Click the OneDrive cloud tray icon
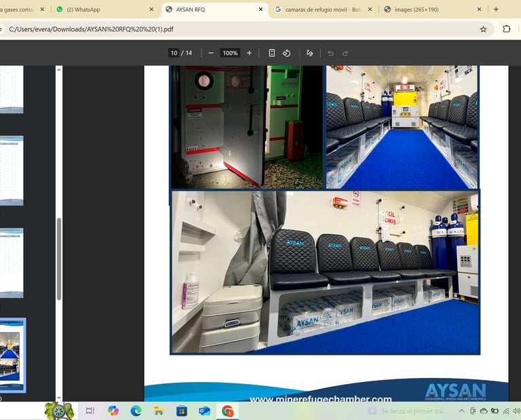 point(484,411)
